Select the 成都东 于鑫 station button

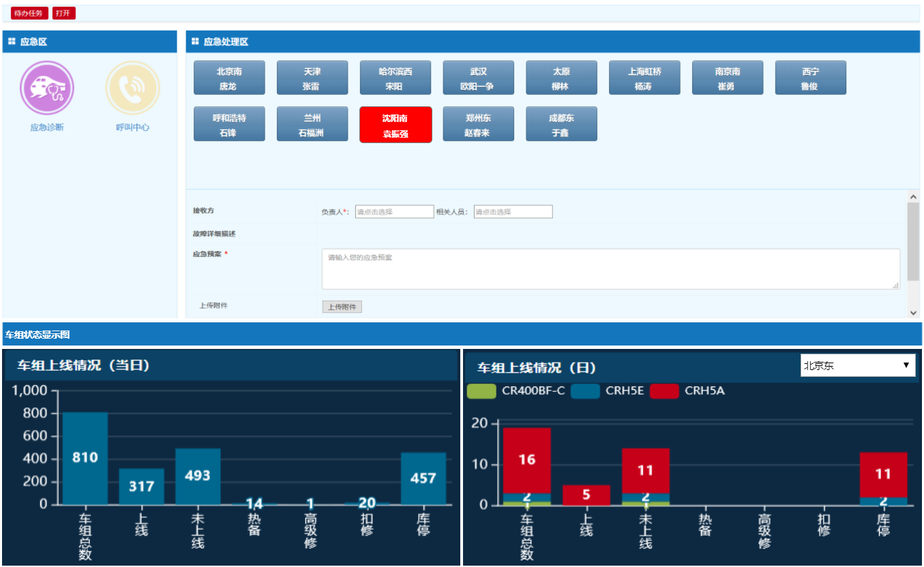pos(561,124)
